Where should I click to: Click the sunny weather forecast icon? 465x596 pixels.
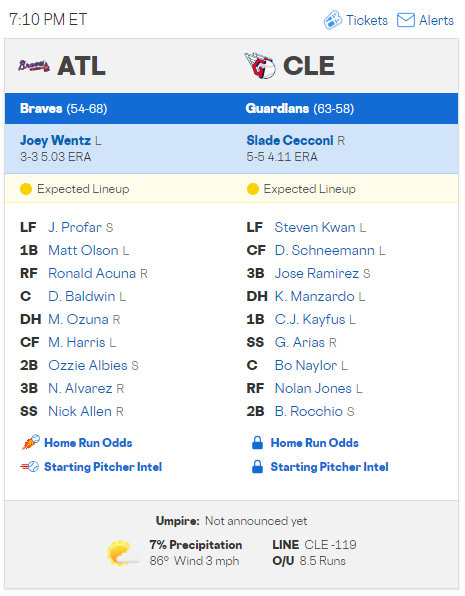(123, 553)
